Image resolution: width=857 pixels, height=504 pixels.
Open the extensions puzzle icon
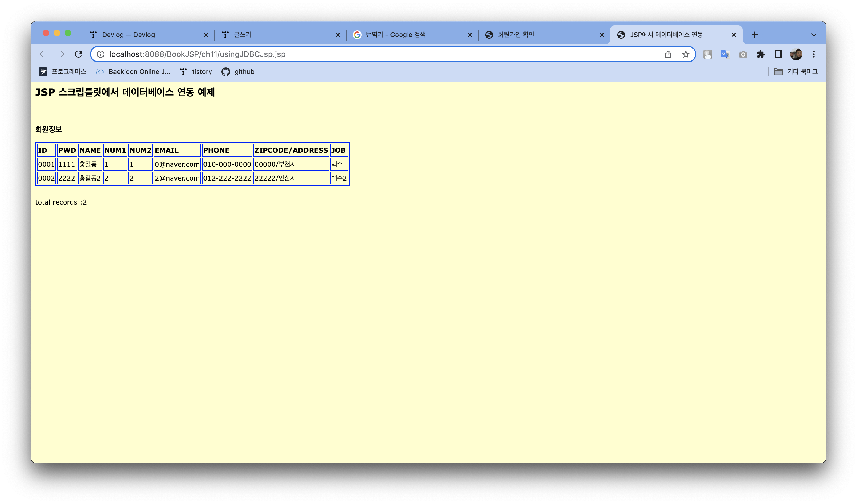pyautogui.click(x=761, y=54)
